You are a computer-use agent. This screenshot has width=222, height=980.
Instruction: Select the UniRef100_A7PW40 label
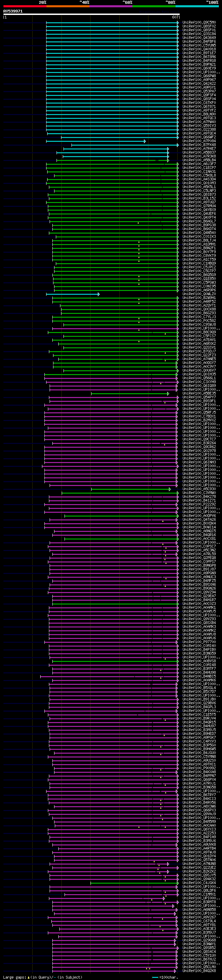[199, 122]
